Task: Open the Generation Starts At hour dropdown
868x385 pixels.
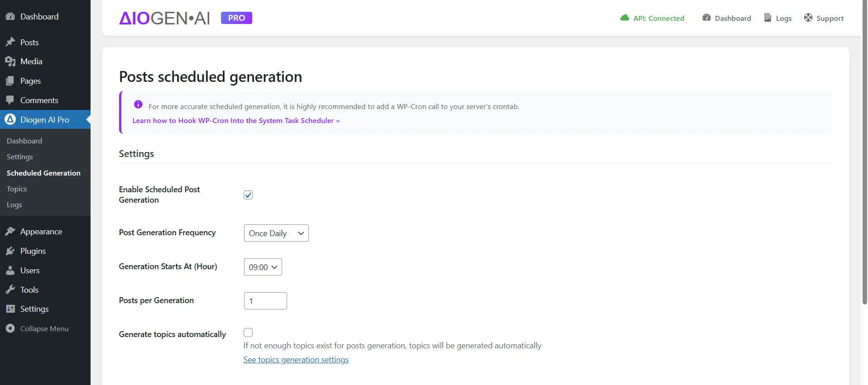Action: 263,267
